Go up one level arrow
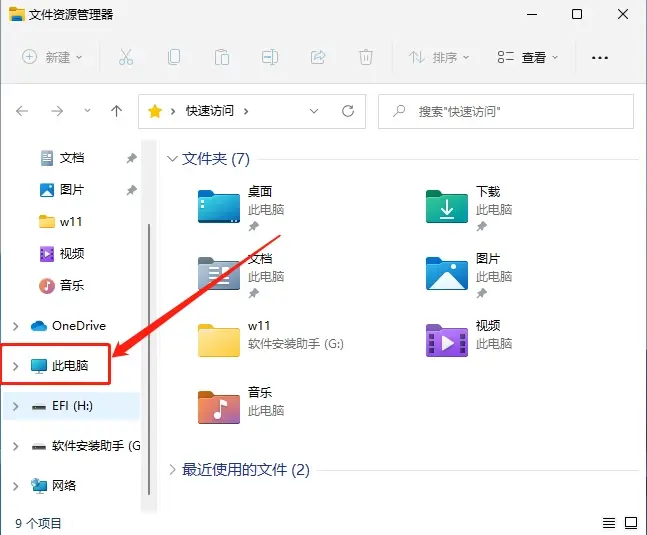The image size is (647, 535). click(x=116, y=111)
